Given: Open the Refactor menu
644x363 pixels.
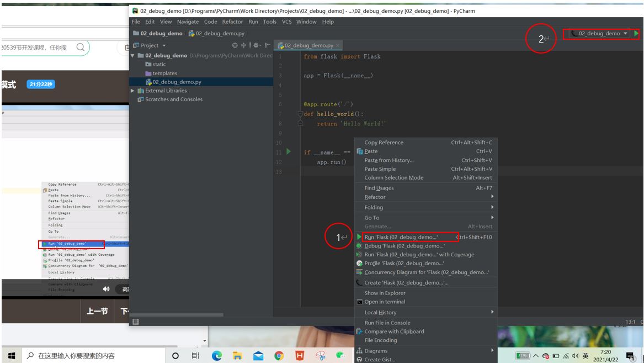Looking at the screenshot, I should (x=232, y=22).
